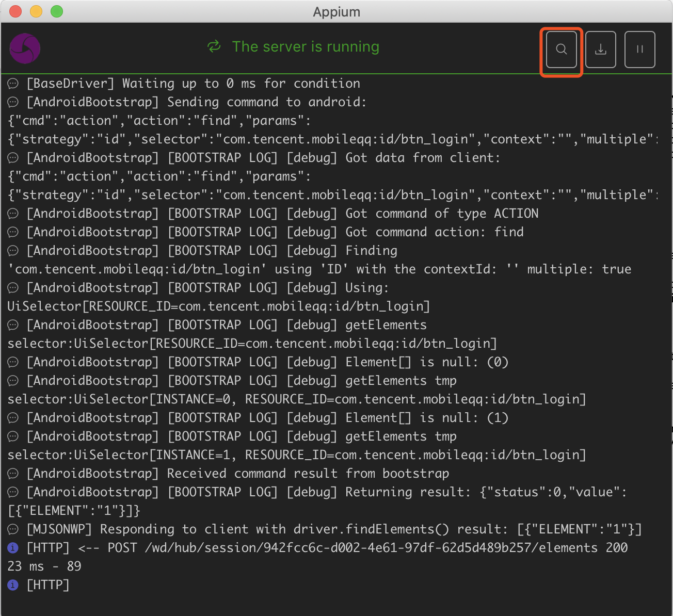Select 'Sending command to android:' log text
Viewport: 673px width, 616px height.
[x=267, y=102]
